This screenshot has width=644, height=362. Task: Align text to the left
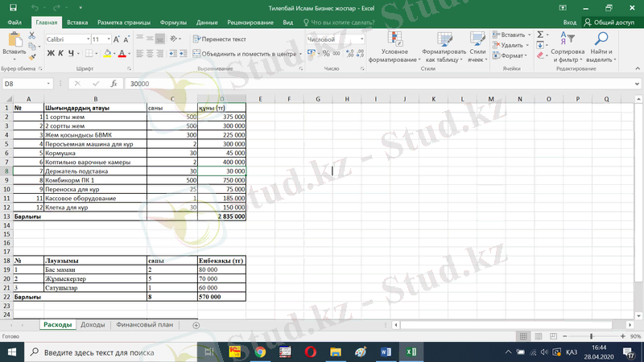pyautogui.click(x=139, y=53)
